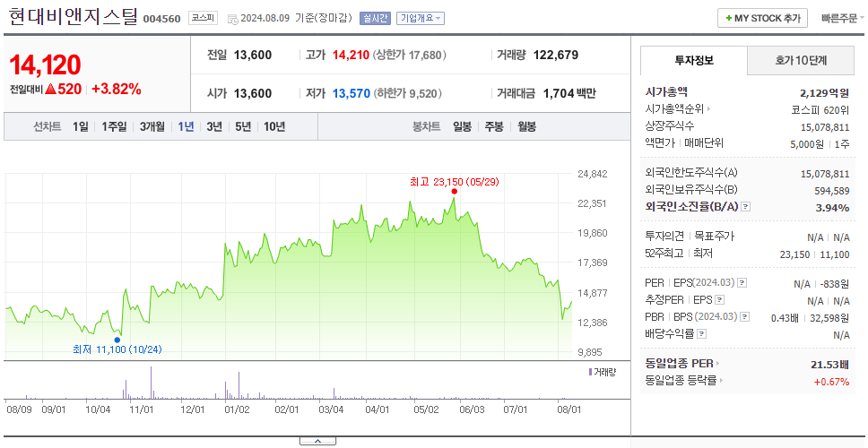Image resolution: width=868 pixels, height=448 pixels.
Task: Select the 3개월 line chart period
Action: (152, 126)
